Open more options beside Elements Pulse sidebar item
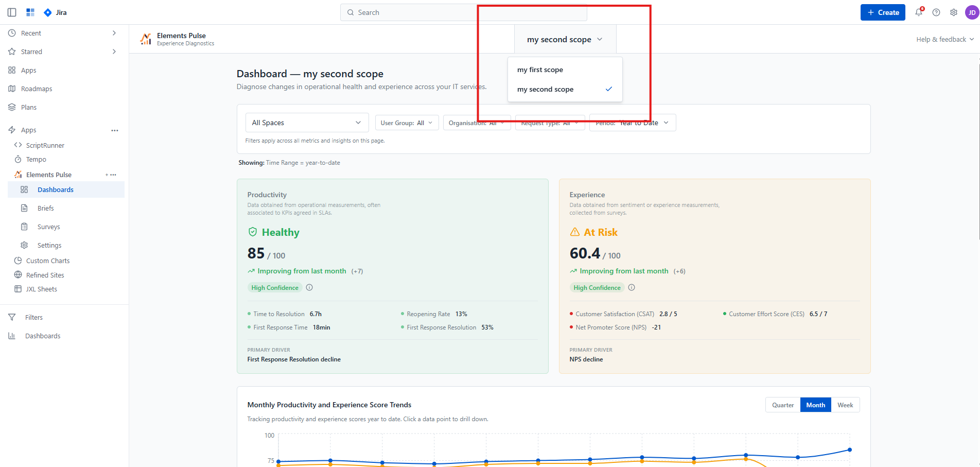 click(113, 175)
